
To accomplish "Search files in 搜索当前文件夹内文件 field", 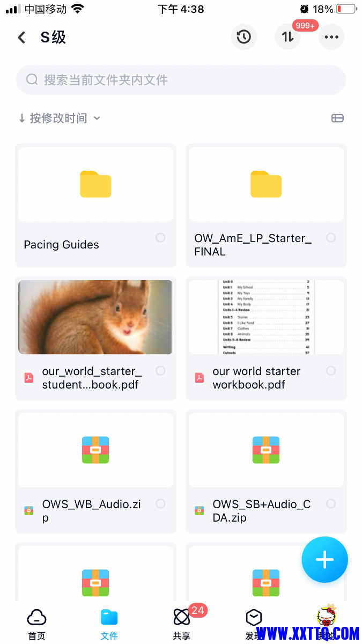I will [181, 80].
